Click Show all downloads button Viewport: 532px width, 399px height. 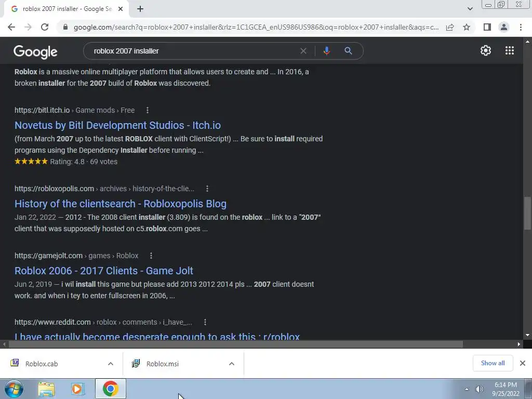tap(493, 363)
